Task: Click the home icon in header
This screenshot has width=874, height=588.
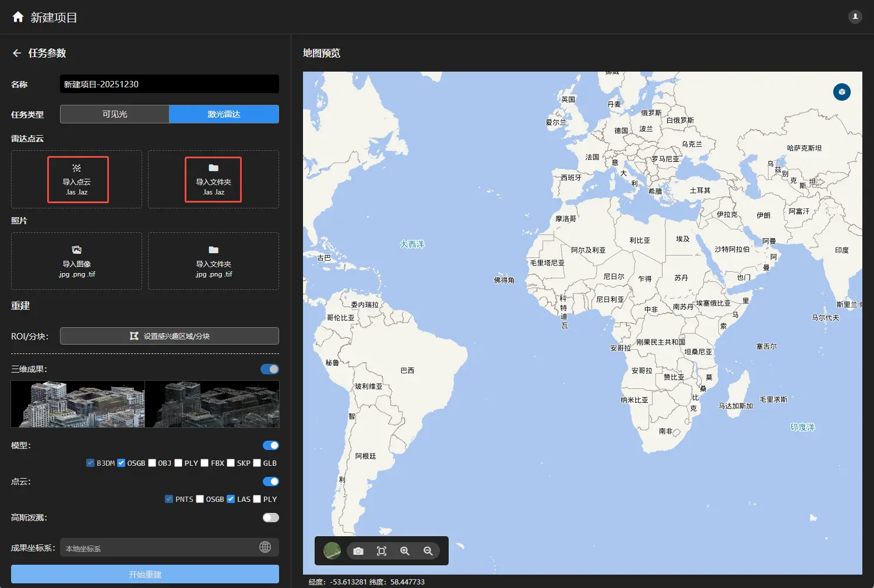Action: tap(18, 17)
